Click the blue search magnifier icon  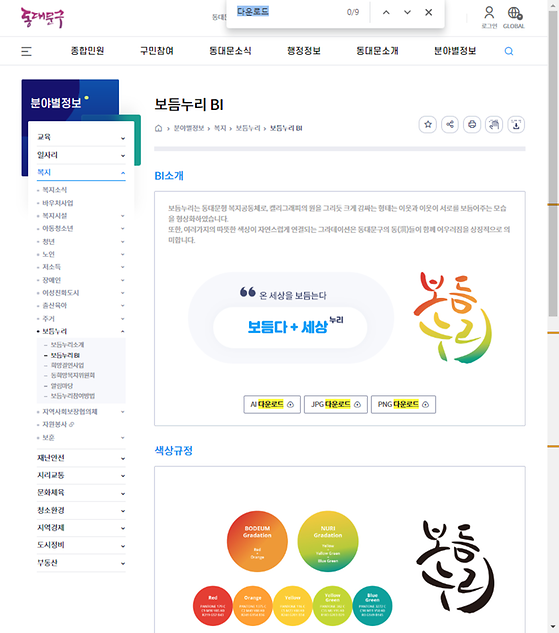509,51
